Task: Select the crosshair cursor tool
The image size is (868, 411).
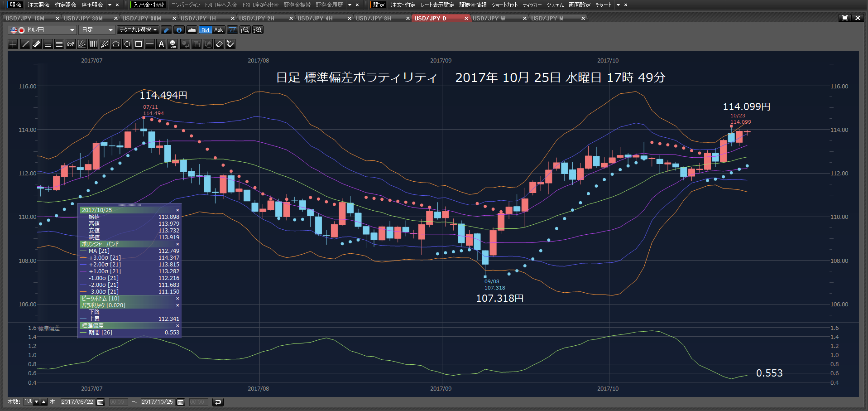Action: tap(13, 44)
